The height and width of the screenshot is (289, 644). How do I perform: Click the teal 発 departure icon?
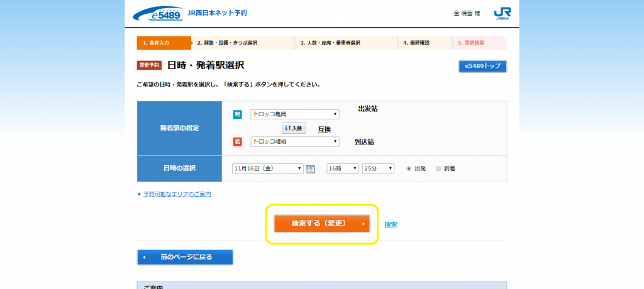click(237, 114)
